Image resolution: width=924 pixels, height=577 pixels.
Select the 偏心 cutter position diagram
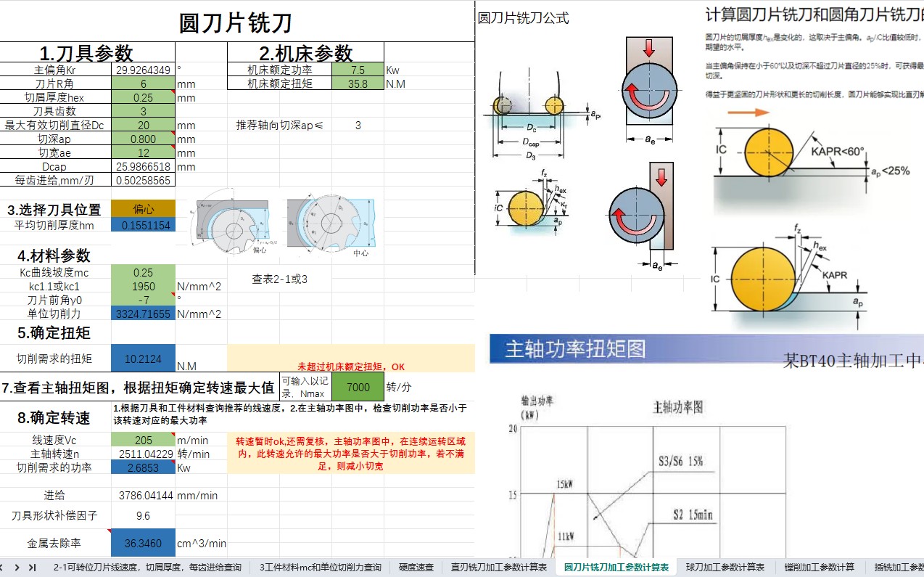228,223
